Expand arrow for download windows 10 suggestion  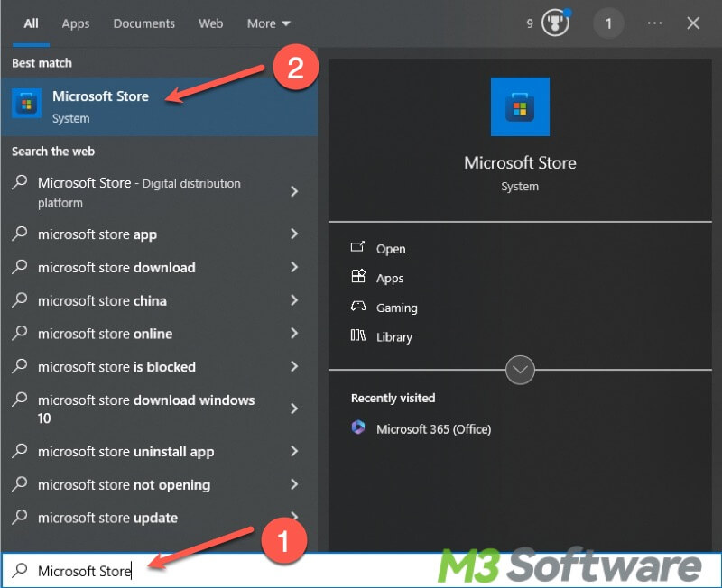pyautogui.click(x=294, y=409)
